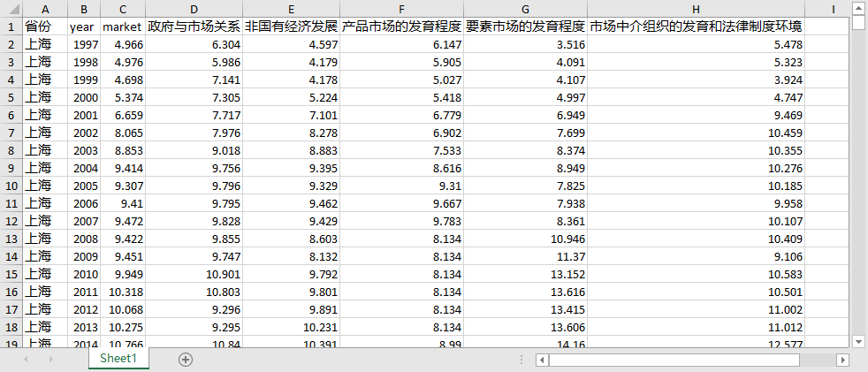This screenshot has height=372, width=868.
Task: Select the market header cell
Action: pyautogui.click(x=123, y=26)
